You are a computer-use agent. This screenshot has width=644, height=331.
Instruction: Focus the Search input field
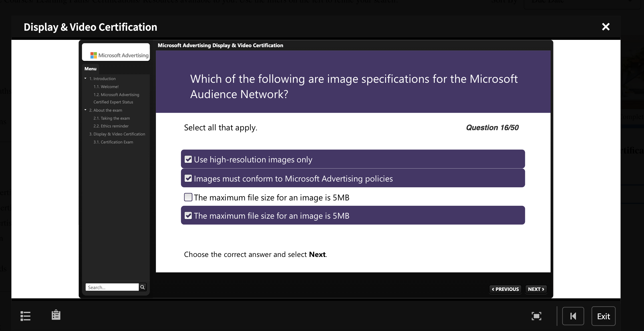pos(112,287)
